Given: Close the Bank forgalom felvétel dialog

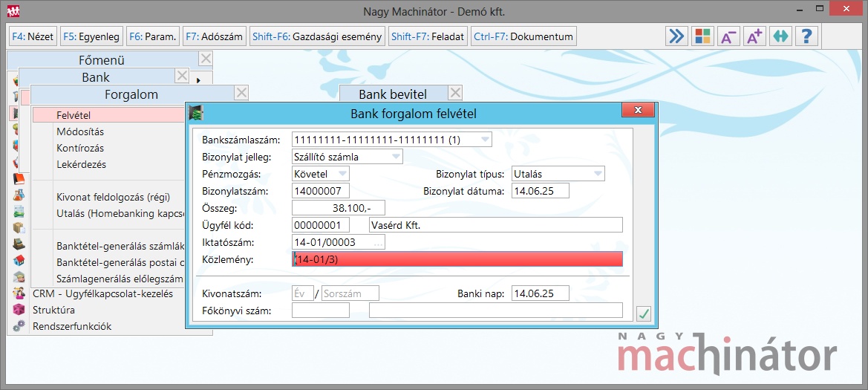Looking at the screenshot, I should point(639,110).
